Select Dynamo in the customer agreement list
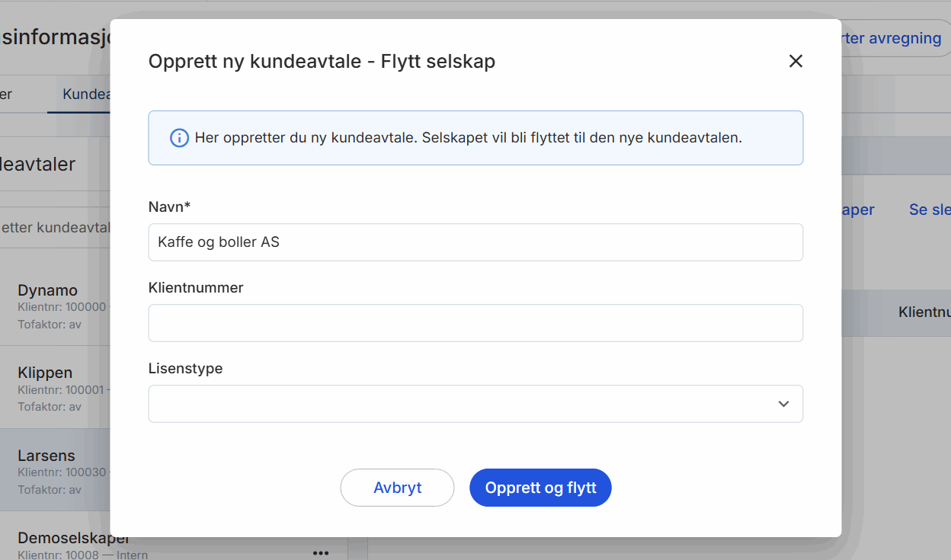Screen dimensions: 951x560 point(47,290)
